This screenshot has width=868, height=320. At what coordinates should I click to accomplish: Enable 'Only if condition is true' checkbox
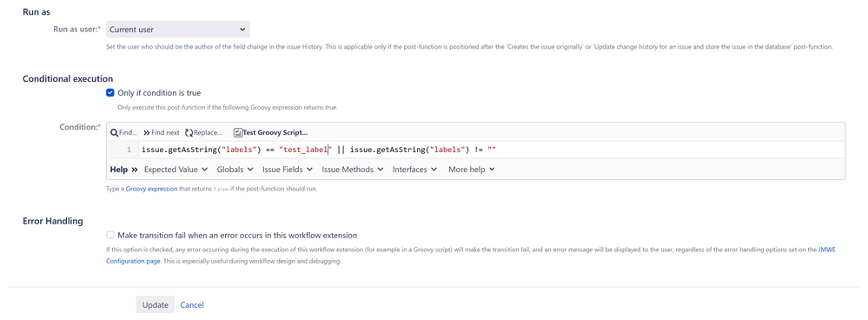point(109,93)
